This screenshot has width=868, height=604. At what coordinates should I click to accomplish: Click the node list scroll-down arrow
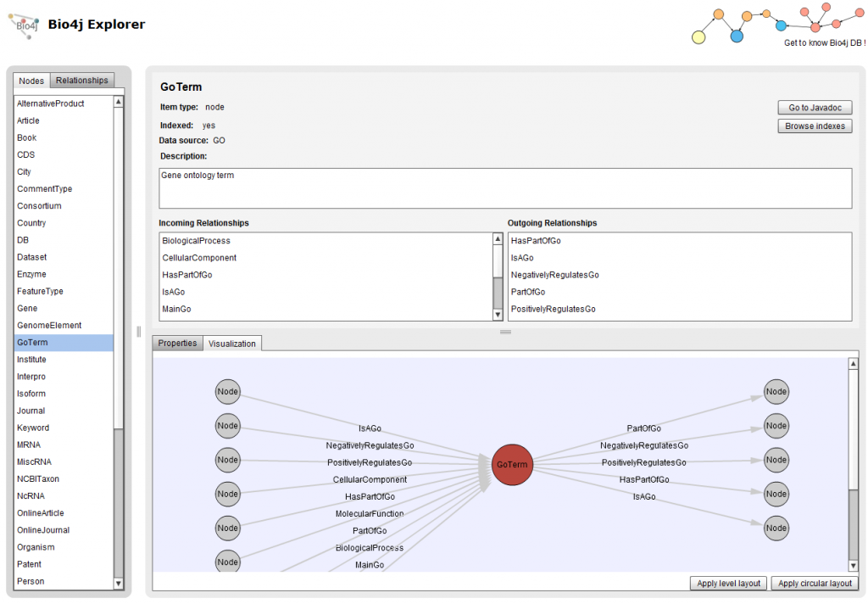click(119, 584)
